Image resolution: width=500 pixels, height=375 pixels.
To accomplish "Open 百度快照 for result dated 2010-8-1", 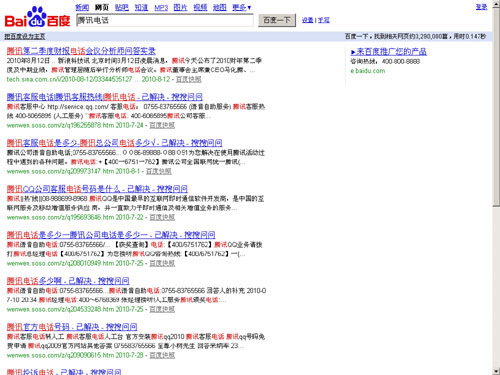I will coord(159,171).
